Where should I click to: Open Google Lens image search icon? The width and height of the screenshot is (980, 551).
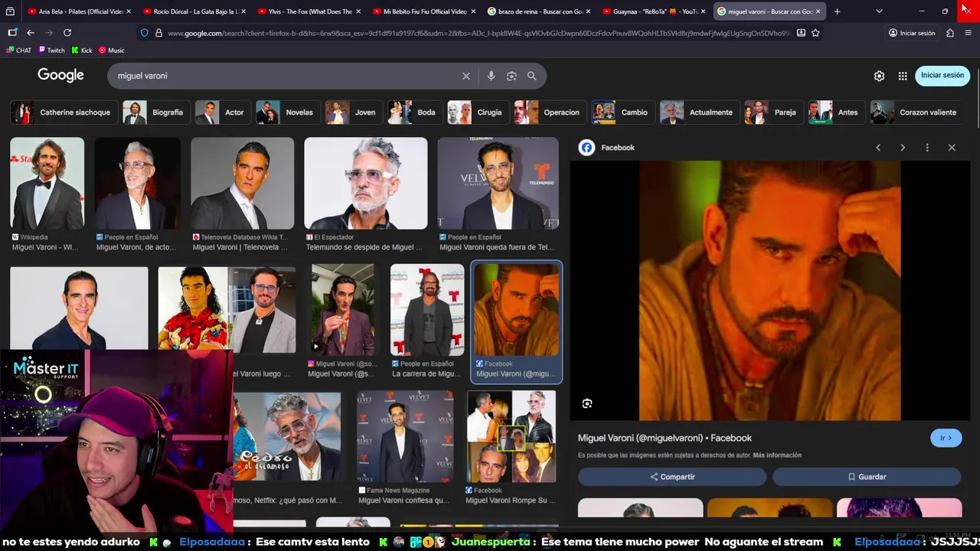click(511, 76)
